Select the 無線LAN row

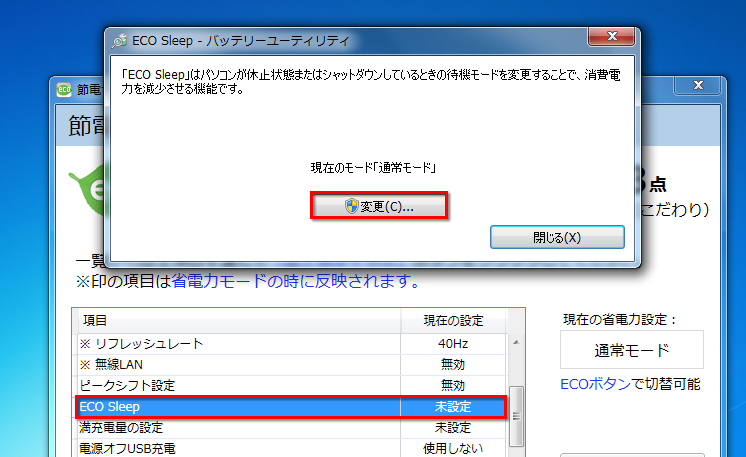point(291,364)
